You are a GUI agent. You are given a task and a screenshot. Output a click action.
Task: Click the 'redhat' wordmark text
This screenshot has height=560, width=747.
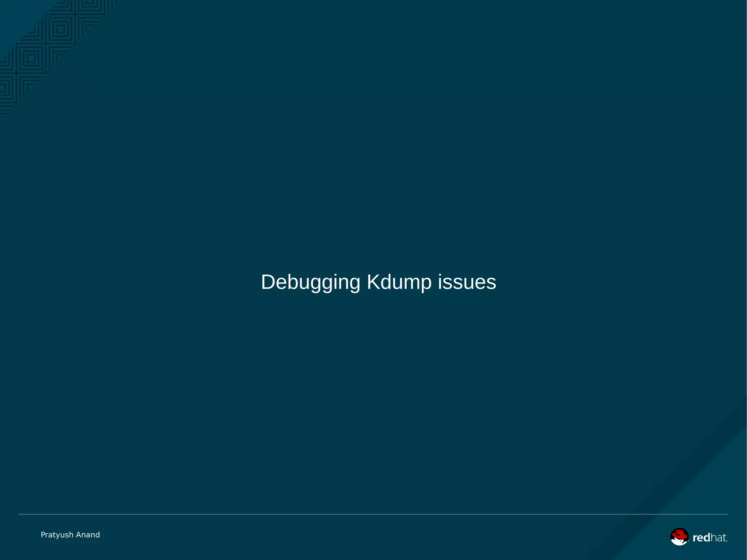coord(710,538)
